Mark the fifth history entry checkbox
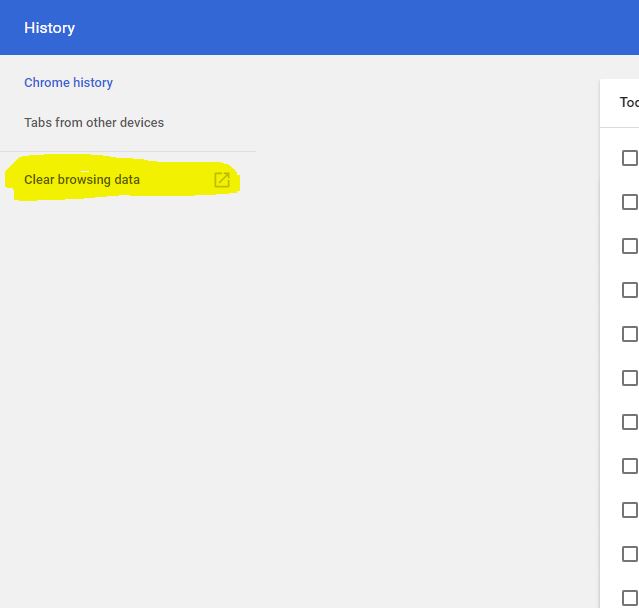This screenshot has width=639, height=608. tap(629, 334)
